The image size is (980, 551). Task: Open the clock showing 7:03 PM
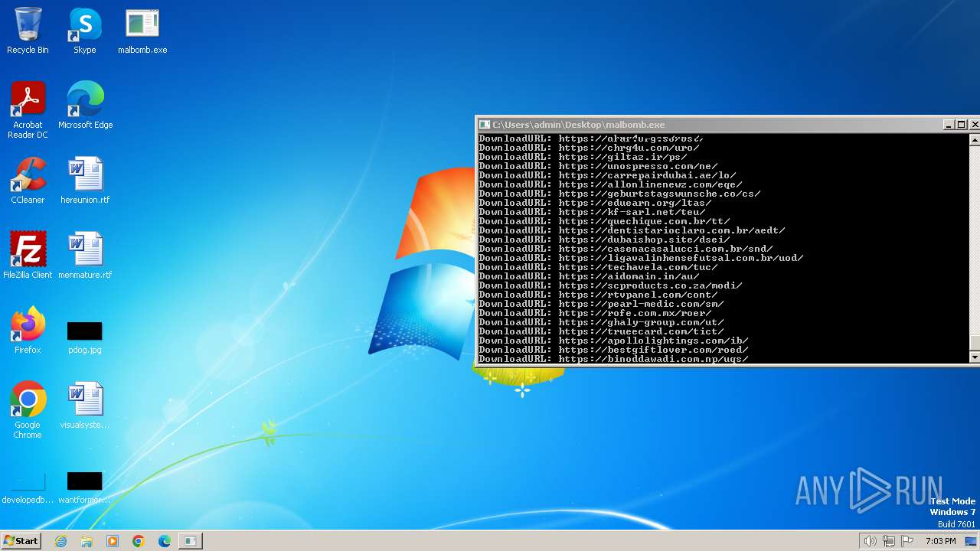(x=941, y=541)
